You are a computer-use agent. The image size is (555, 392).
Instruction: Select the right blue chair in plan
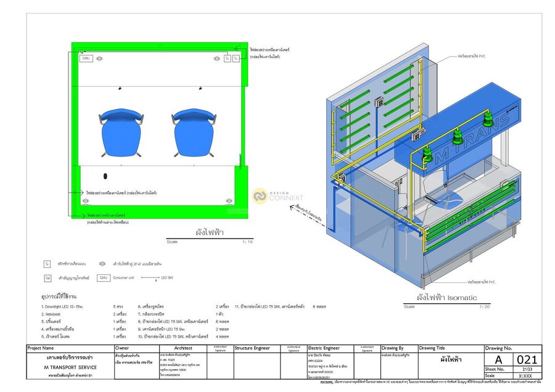coord(194,131)
